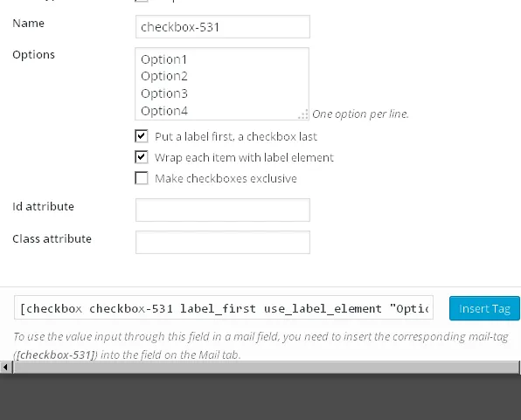Click the Options textarea resize handle

coord(303,114)
